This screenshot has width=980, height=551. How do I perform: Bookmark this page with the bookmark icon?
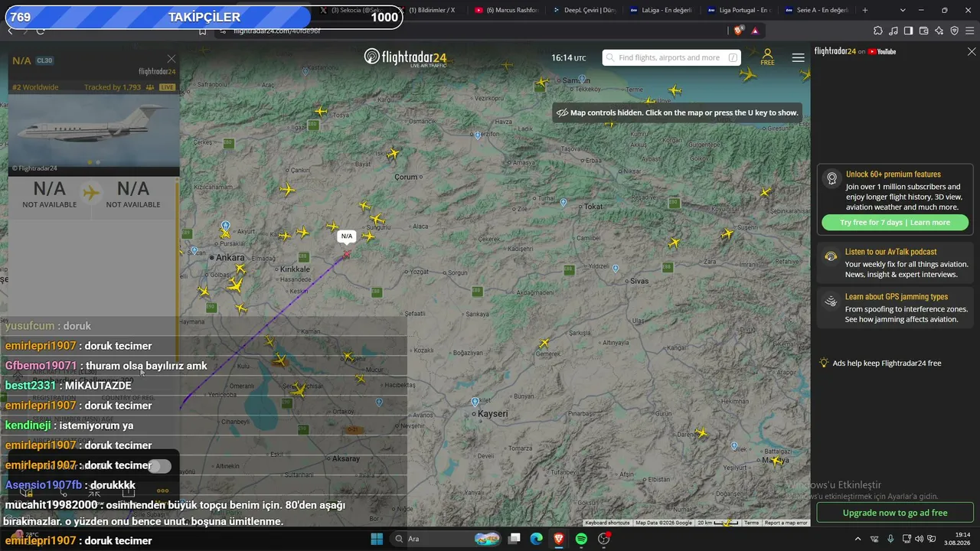tap(202, 31)
